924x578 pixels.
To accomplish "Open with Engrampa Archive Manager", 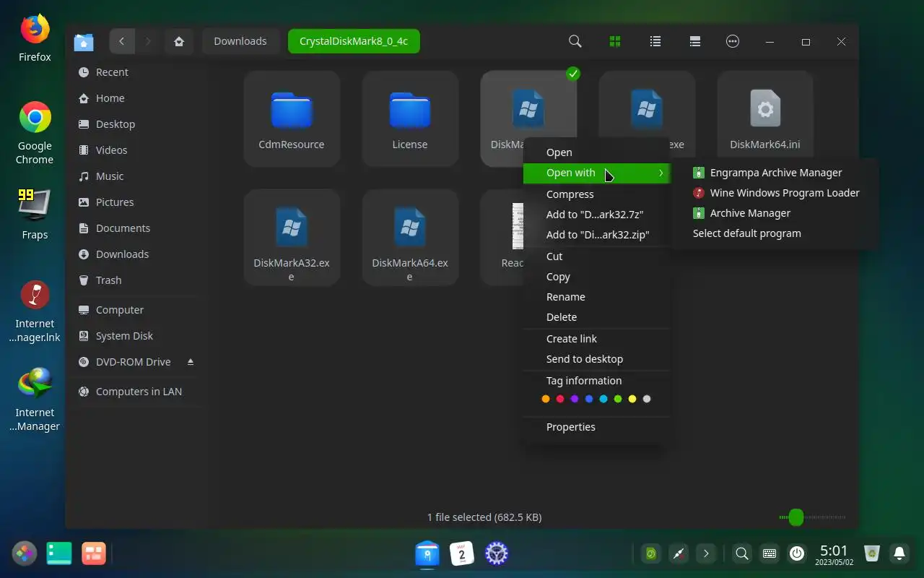I will [775, 173].
